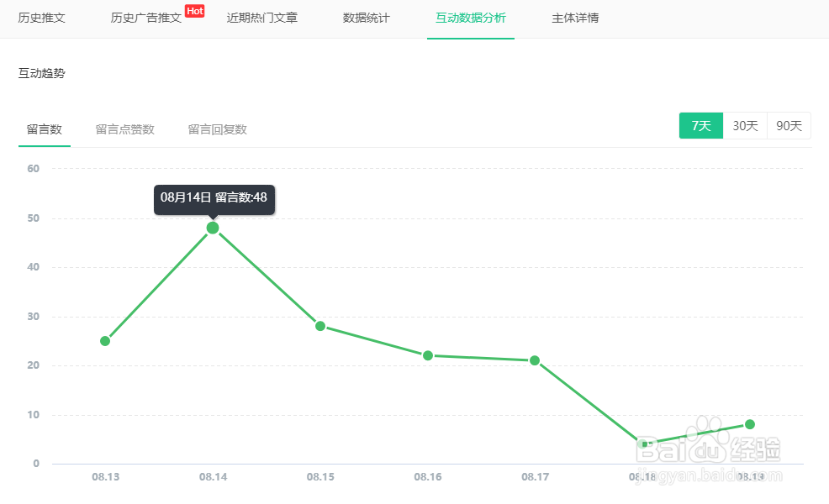Viewport: 829px width, 504px height.
Task: Click the 08.15 axis label
Action: click(x=320, y=477)
